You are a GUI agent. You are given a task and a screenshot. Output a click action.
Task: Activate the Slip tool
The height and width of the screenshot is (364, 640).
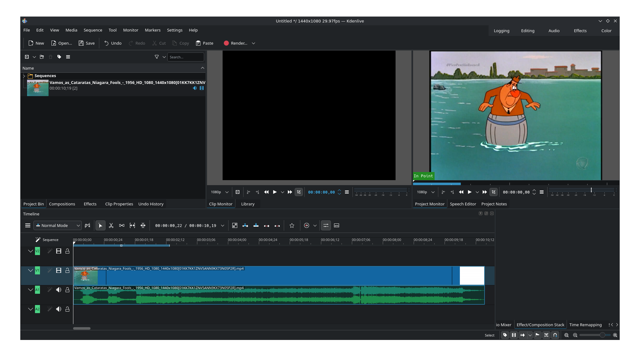pyautogui.click(x=132, y=225)
